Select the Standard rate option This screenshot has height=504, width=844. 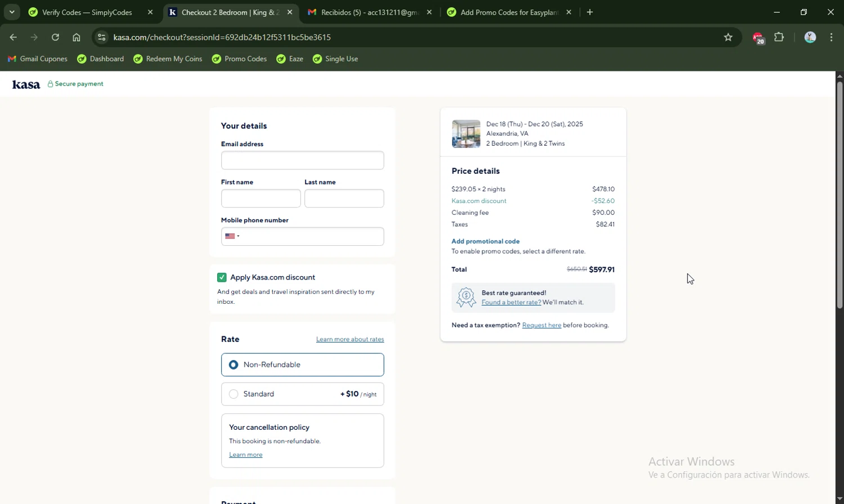click(x=303, y=394)
